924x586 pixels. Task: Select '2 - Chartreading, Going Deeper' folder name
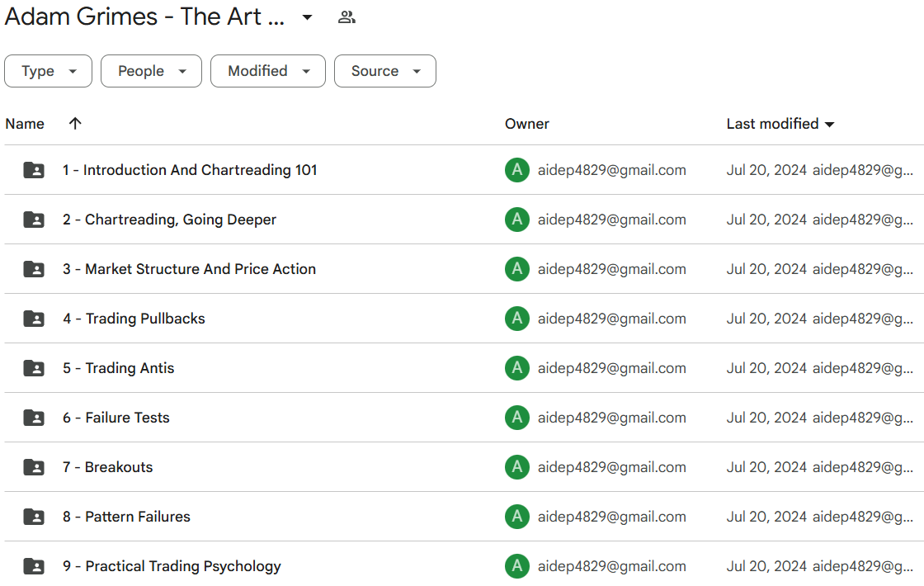[169, 220]
